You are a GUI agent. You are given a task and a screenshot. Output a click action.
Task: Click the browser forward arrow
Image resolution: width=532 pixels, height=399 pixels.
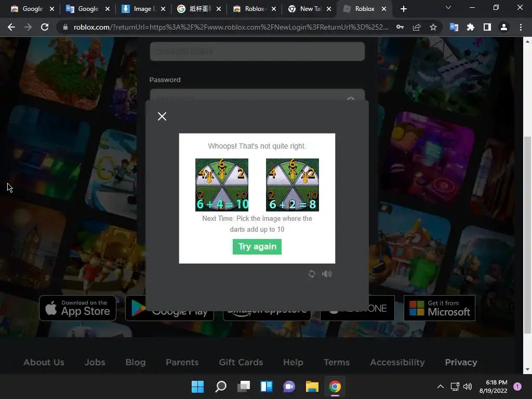click(28, 27)
